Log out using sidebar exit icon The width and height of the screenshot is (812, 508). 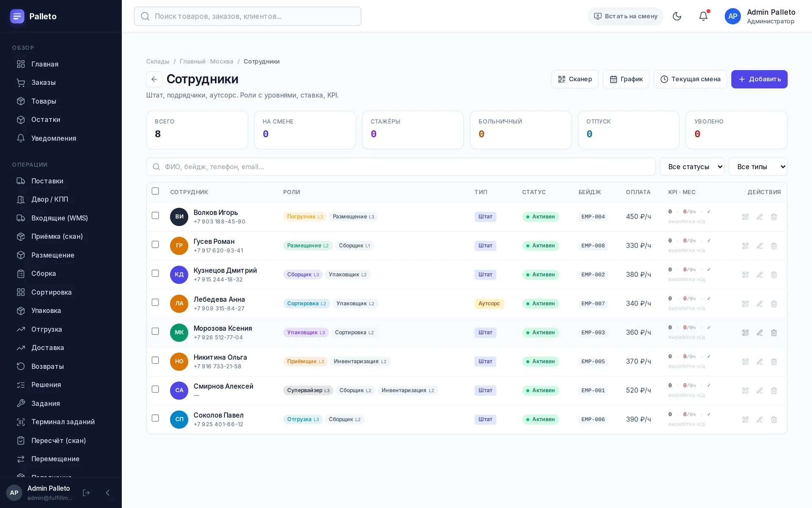(86, 493)
